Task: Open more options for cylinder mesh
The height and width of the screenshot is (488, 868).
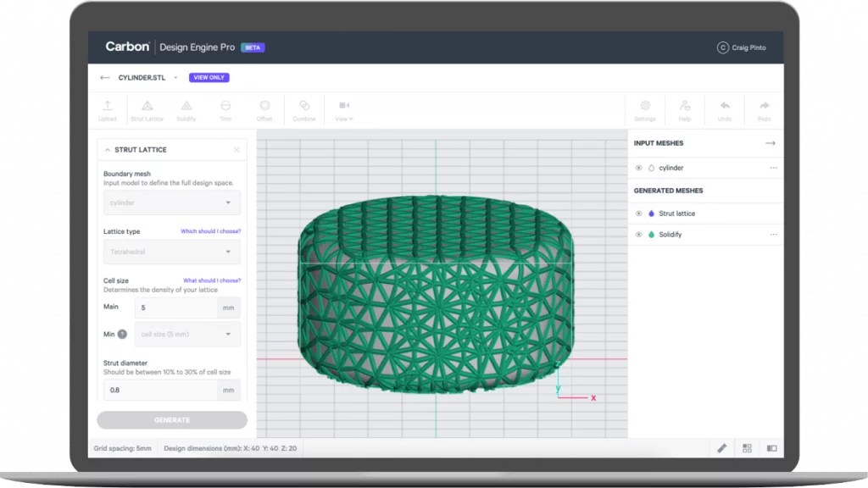Action: [x=773, y=168]
